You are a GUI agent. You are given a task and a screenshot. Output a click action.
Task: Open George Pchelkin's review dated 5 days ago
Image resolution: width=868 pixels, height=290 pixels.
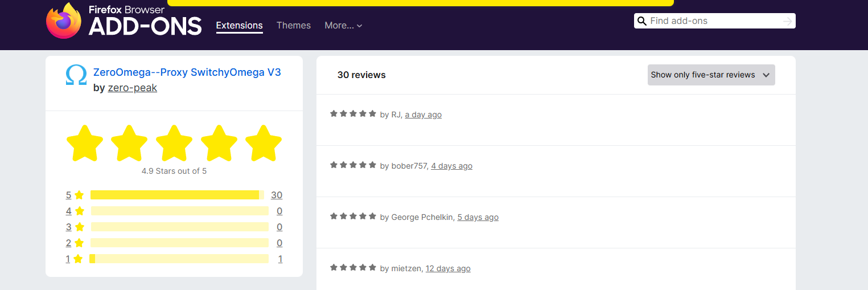(x=478, y=217)
